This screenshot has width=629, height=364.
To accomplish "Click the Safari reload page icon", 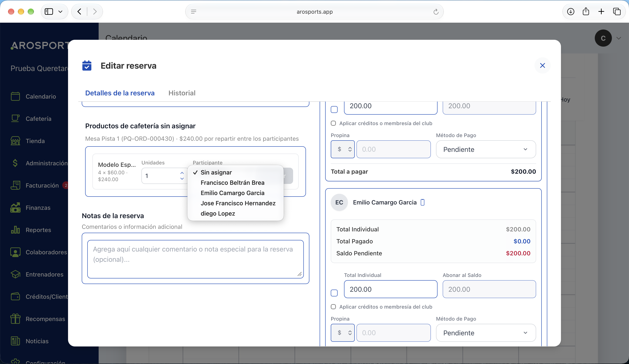I will pyautogui.click(x=436, y=12).
